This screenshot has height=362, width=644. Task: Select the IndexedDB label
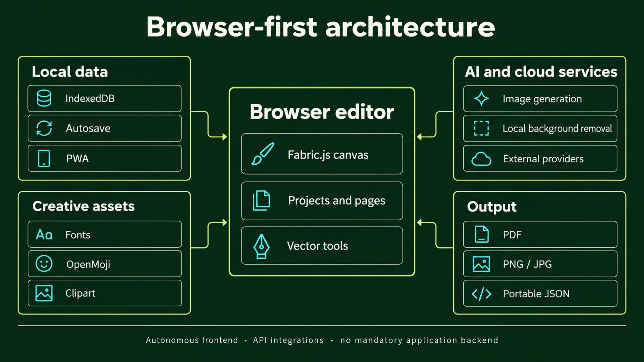pos(90,98)
